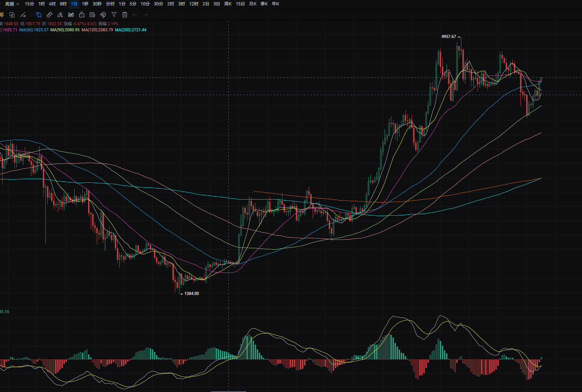Click the line-with-plus drawing tool icon
The image size is (582, 392).
(23, 15)
